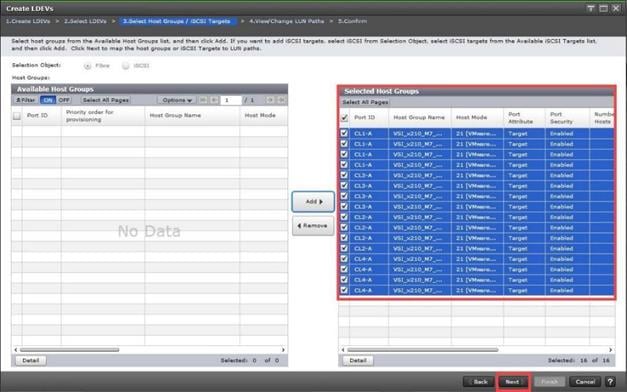Click right scroll arrow under Available Host Groups
This screenshot has width=627, height=392.
(283, 350)
